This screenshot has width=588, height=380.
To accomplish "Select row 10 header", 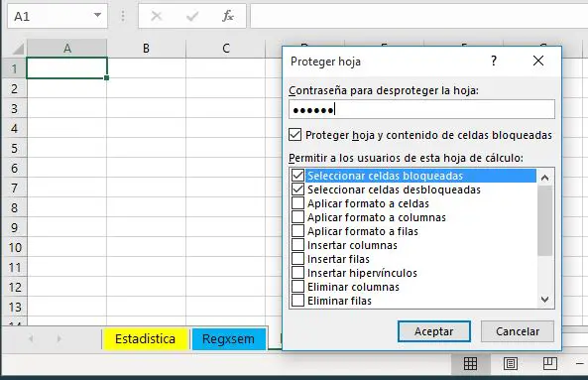I will [x=14, y=248].
